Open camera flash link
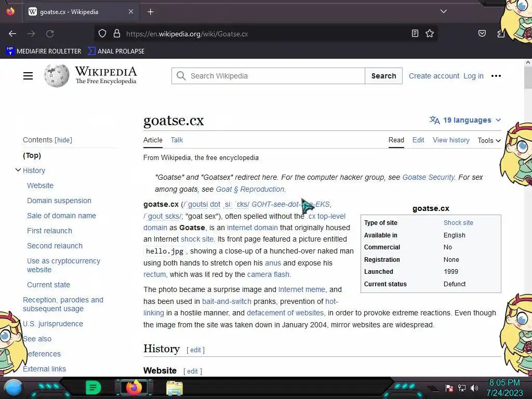The height and width of the screenshot is (399, 532). (x=268, y=274)
